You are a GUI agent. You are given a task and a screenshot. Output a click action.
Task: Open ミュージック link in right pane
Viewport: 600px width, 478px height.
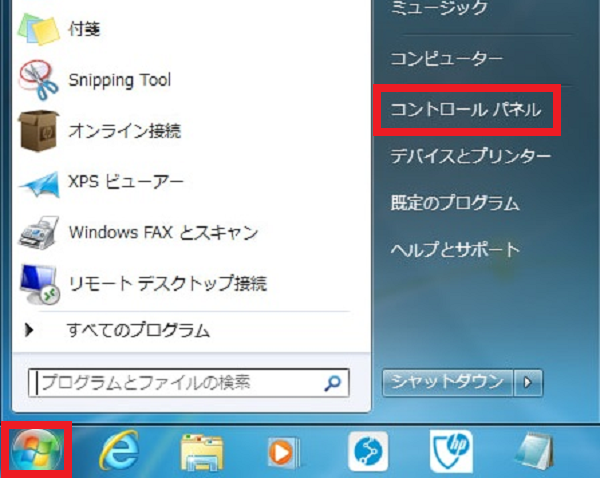[439, 7]
